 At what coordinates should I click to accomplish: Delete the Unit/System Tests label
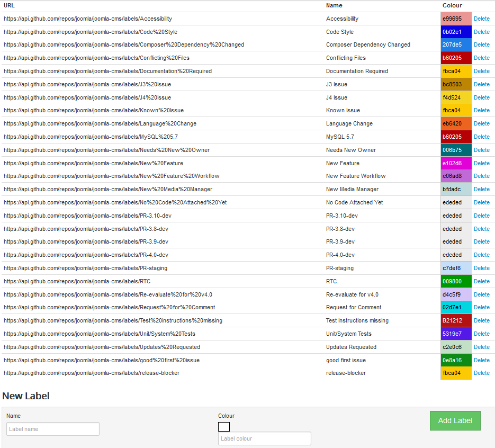click(481, 334)
